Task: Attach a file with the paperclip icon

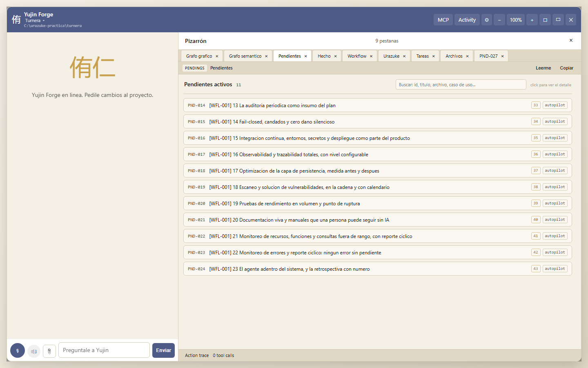Action: click(49, 351)
